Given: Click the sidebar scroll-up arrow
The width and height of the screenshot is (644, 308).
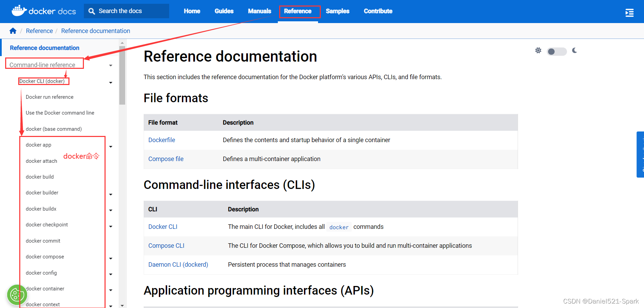Looking at the screenshot, I should (x=122, y=43).
